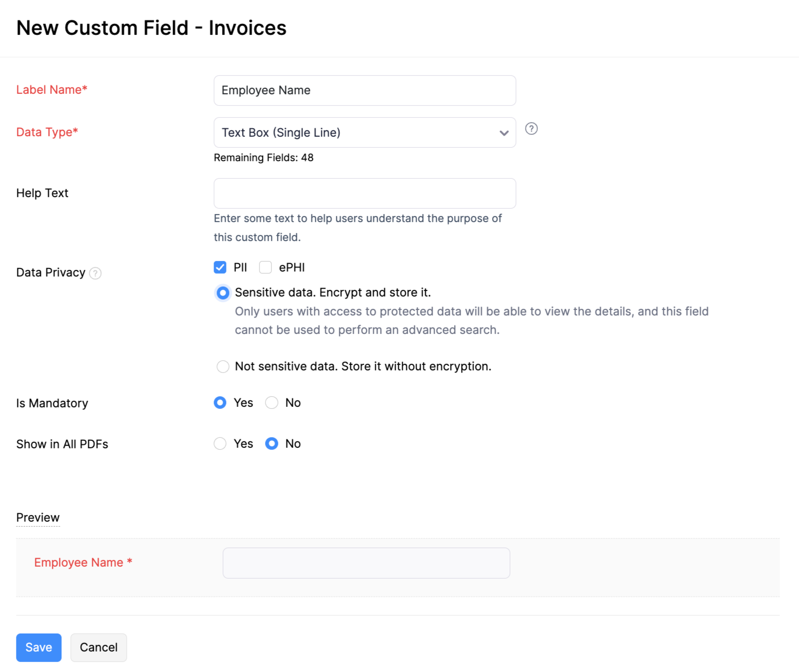Cancel the new custom field
The height and width of the screenshot is (672, 799).
[x=98, y=648]
